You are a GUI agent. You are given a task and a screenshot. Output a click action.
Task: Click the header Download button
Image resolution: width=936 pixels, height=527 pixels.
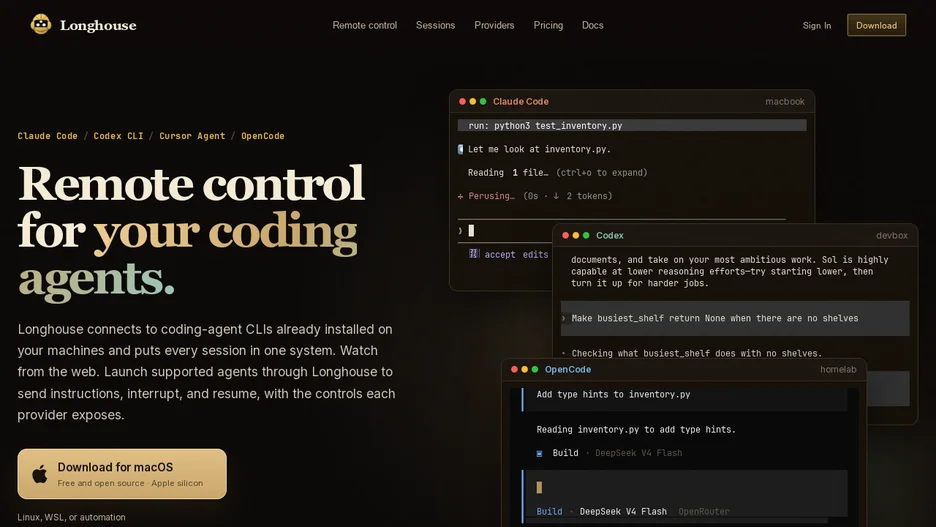pos(876,25)
